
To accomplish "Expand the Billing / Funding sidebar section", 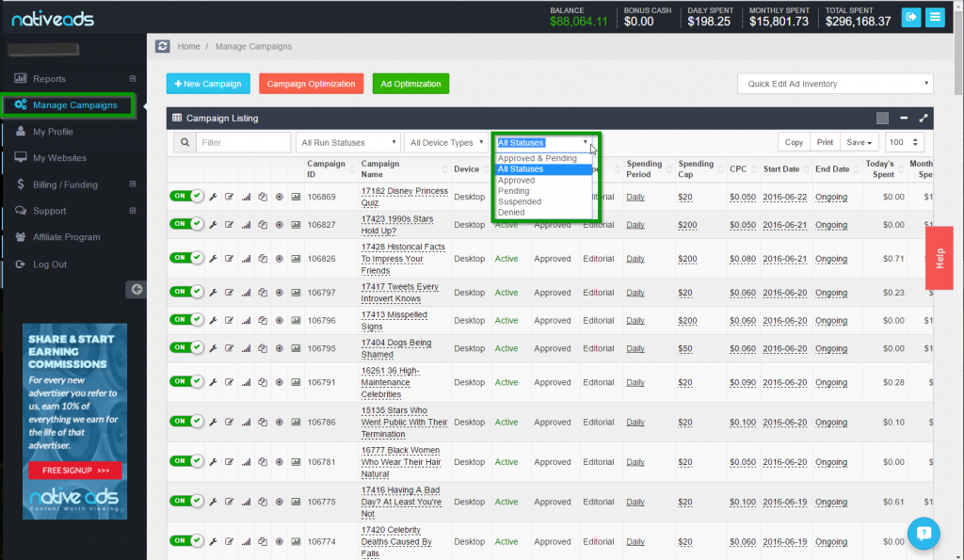I will pyautogui.click(x=132, y=184).
